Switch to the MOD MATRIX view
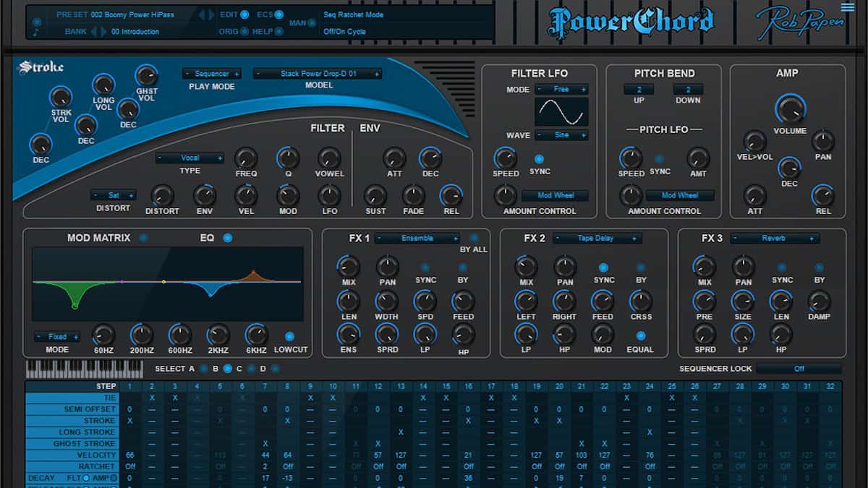The image size is (868, 488). click(x=143, y=238)
